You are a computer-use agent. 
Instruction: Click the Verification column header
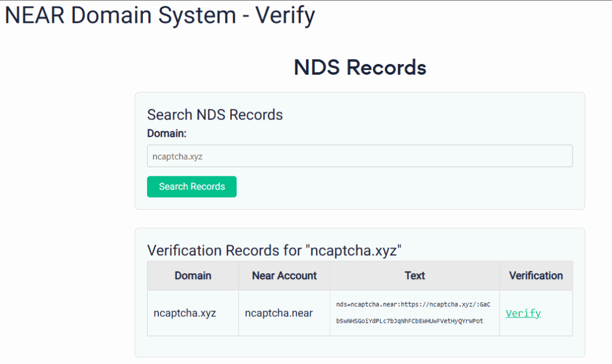pyautogui.click(x=536, y=276)
